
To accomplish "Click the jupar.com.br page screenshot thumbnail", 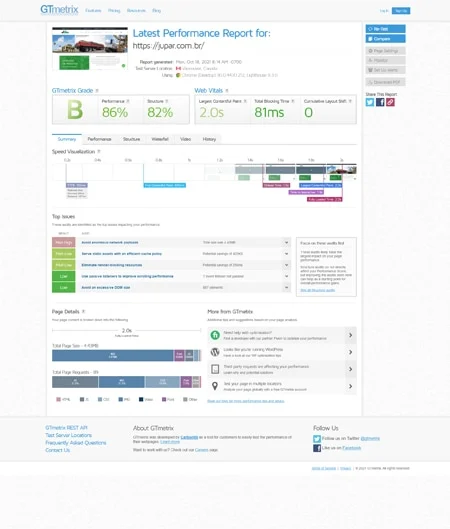I will tap(90, 49).
